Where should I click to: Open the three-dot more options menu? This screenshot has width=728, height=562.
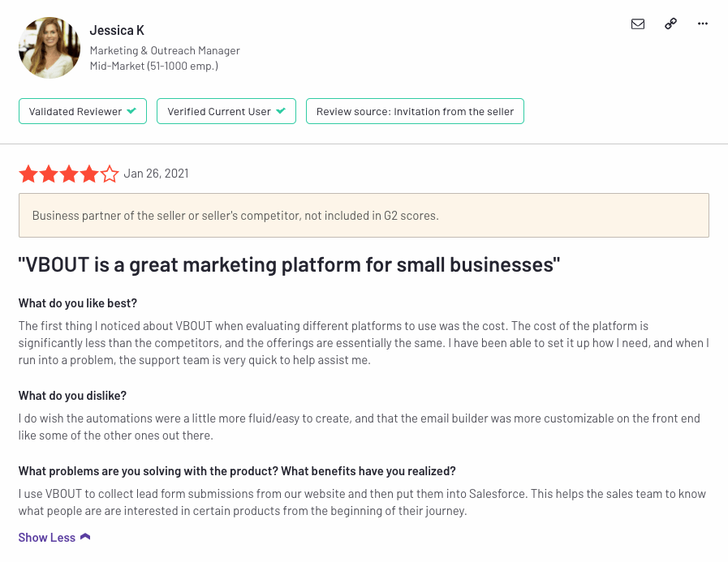point(703,24)
